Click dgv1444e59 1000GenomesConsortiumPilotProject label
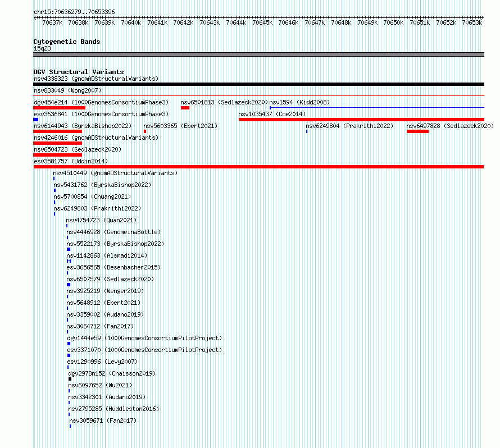 (144, 338)
